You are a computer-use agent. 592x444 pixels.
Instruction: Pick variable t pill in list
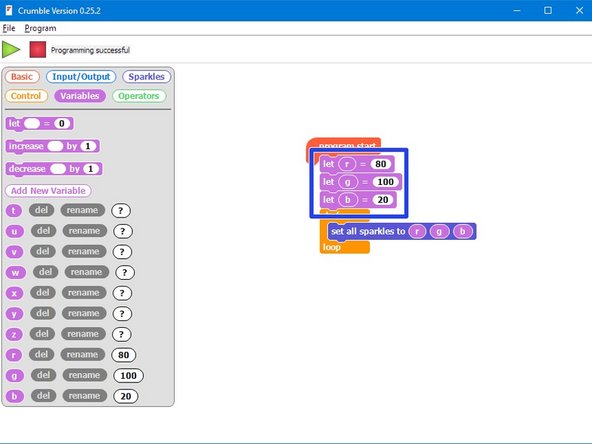coord(14,211)
